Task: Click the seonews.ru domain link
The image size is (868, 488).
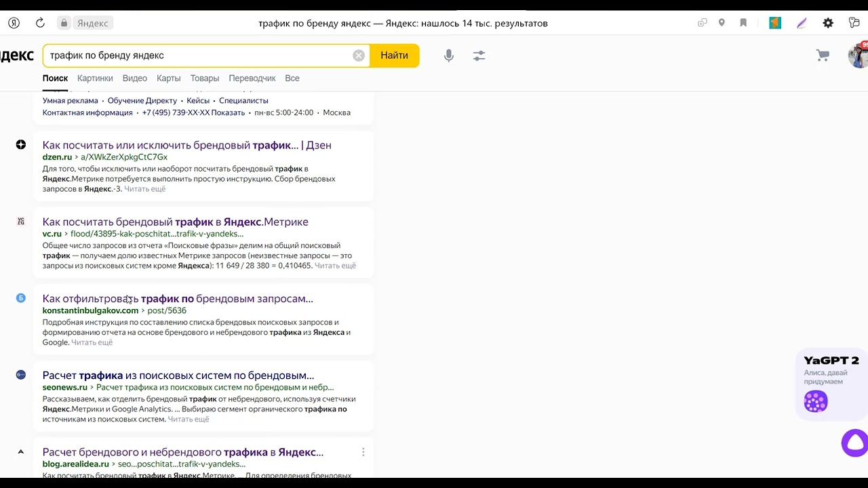Action: 65,387
